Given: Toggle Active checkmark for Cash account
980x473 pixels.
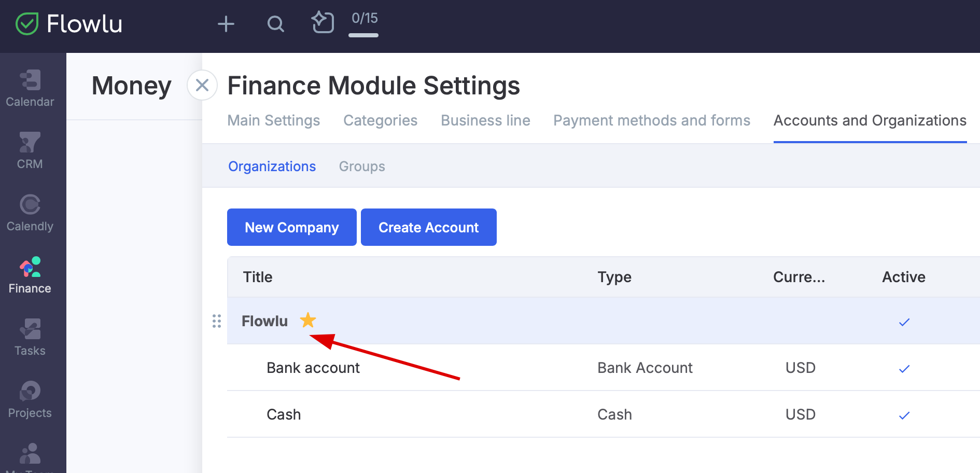Looking at the screenshot, I should pos(904,415).
